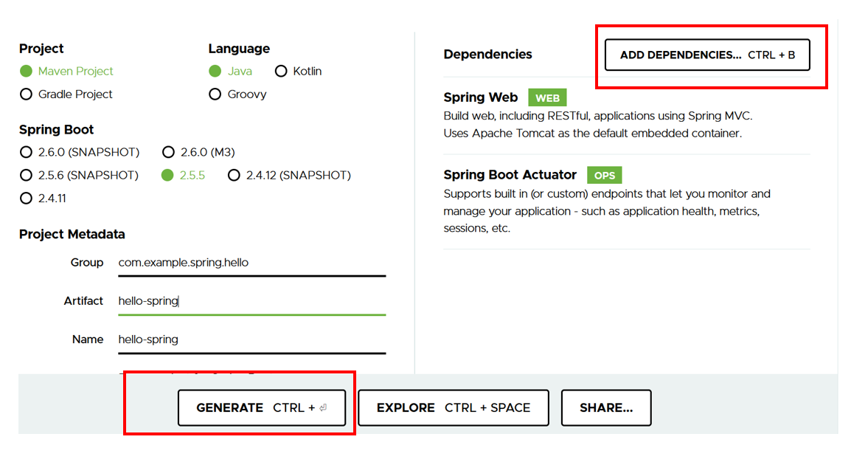Screen dimensions: 868x462
Task: Edit the Name input field
Action: click(252, 339)
